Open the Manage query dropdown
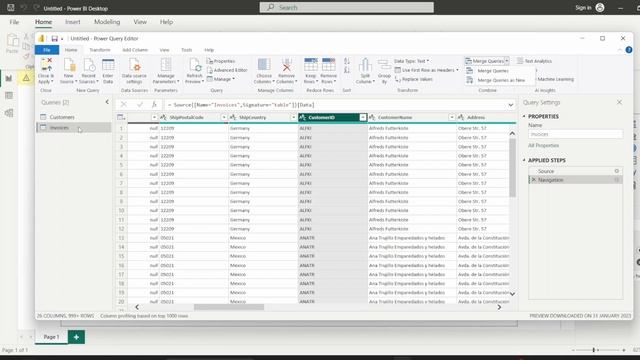The image size is (640, 360). click(221, 79)
